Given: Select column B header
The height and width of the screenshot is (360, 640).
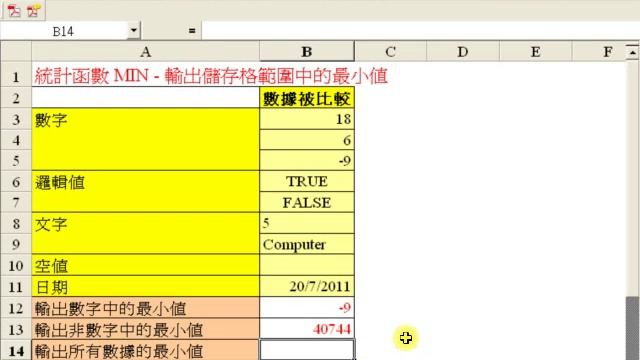Looking at the screenshot, I should tap(307, 52).
